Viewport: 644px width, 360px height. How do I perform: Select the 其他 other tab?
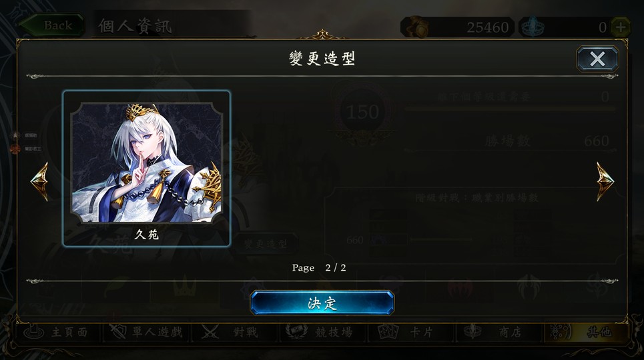(586, 332)
